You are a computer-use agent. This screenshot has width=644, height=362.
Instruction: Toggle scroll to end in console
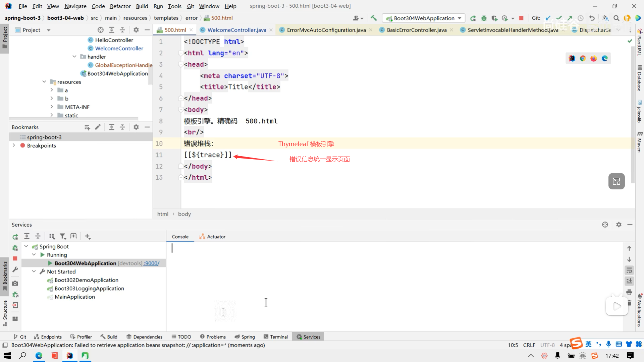(x=629, y=281)
